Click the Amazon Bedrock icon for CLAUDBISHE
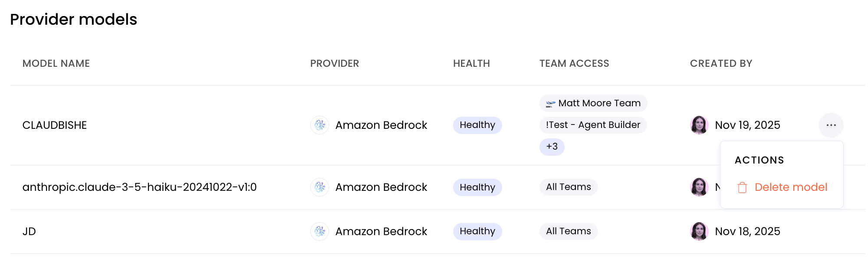This screenshot has width=868, height=262. 320,125
